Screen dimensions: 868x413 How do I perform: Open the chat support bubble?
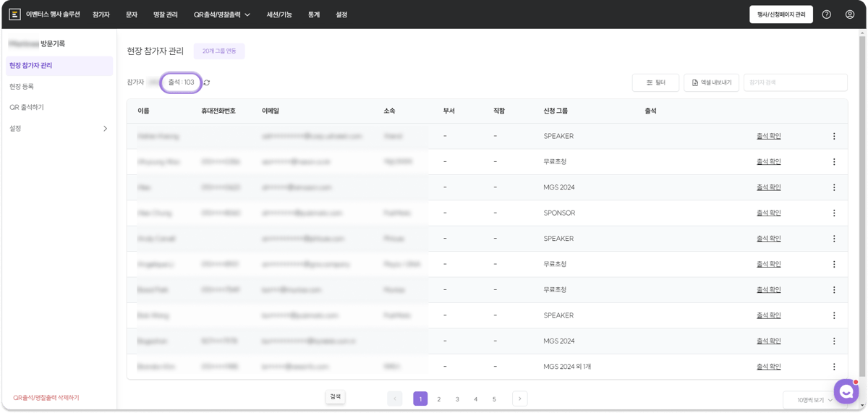pos(846,391)
